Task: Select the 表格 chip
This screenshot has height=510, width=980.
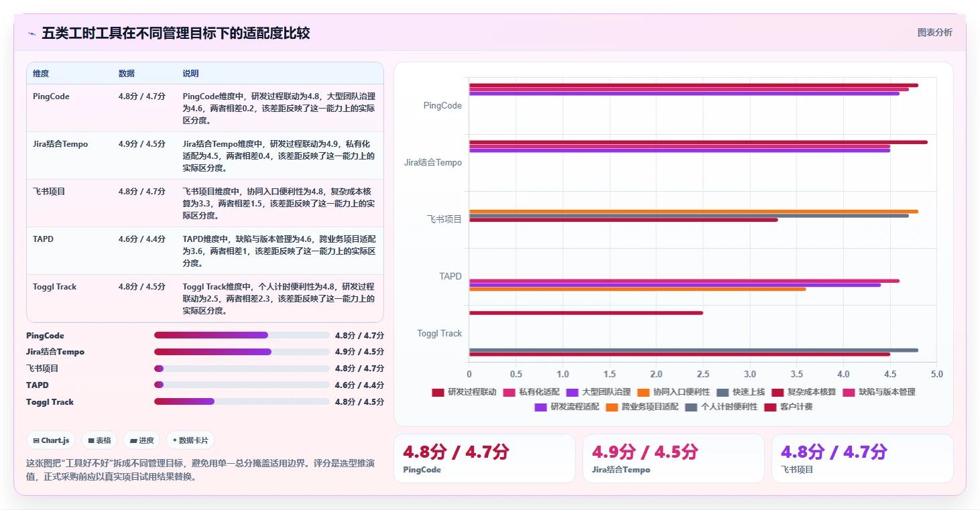Action: [x=99, y=440]
